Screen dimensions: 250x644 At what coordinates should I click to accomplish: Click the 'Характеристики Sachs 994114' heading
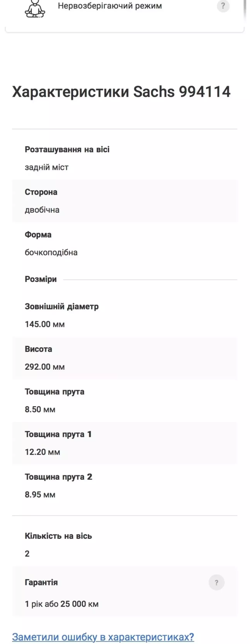[x=121, y=91]
